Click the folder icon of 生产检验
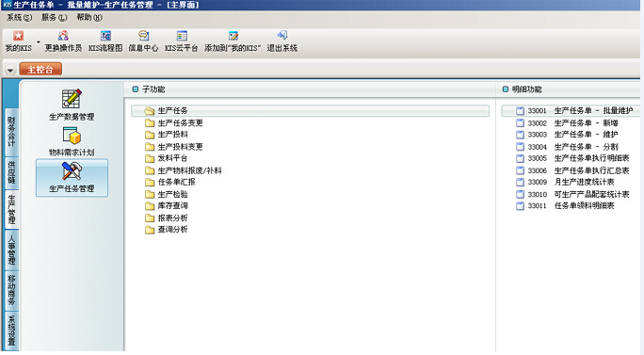 click(150, 194)
